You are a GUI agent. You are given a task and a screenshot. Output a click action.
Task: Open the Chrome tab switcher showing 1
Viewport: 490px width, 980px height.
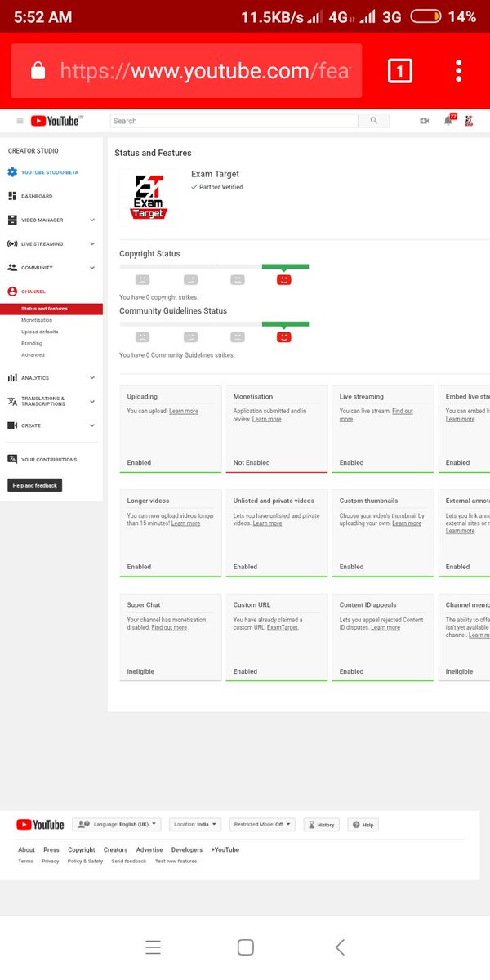pos(399,71)
